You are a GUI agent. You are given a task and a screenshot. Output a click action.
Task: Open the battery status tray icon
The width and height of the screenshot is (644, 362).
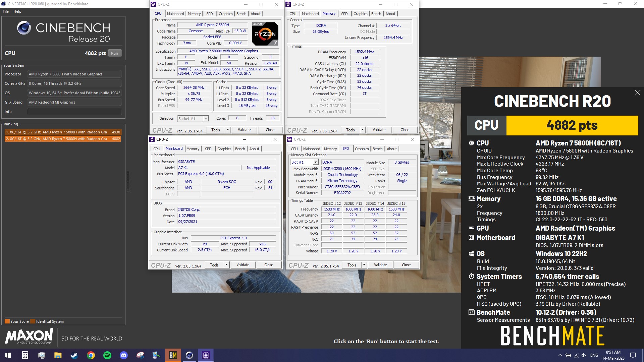tap(568, 355)
